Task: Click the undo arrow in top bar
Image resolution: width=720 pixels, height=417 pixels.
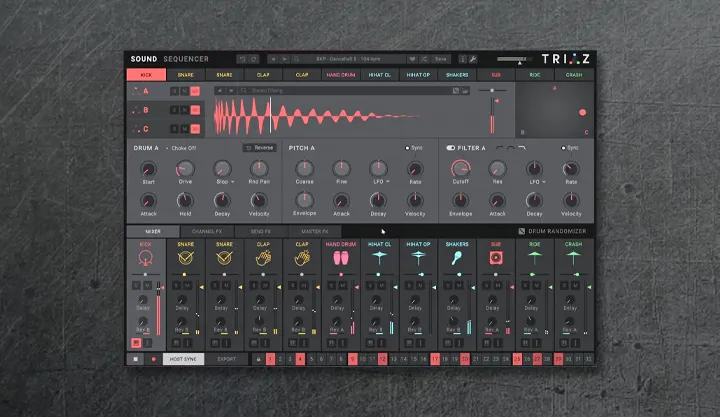Action: pos(243,59)
